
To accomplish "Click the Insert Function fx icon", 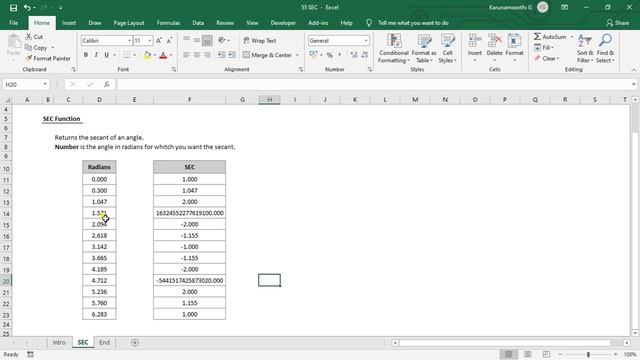I will (x=107, y=84).
